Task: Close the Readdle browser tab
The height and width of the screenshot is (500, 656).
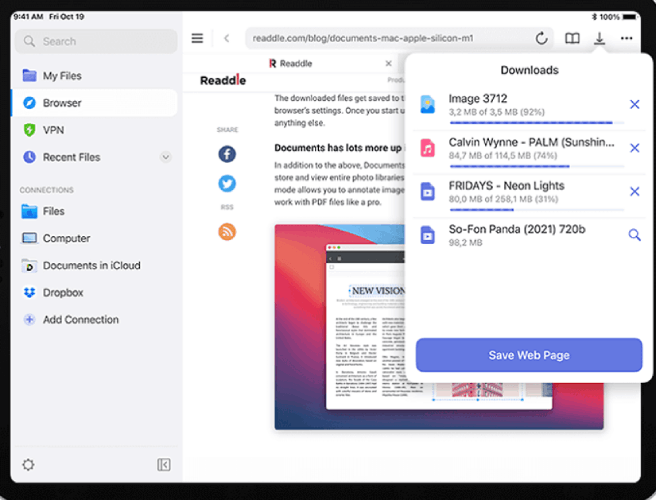Action: 389,64
